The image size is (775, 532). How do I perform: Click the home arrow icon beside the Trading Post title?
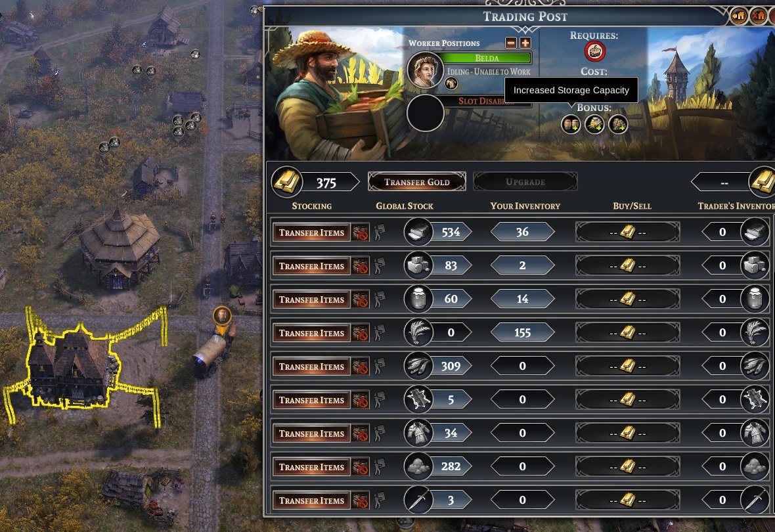(738, 16)
